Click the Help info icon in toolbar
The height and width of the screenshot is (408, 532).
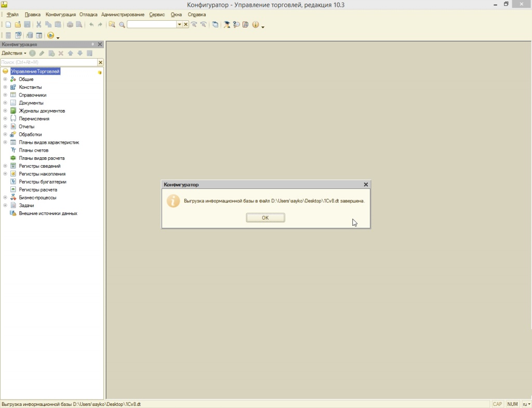point(255,24)
